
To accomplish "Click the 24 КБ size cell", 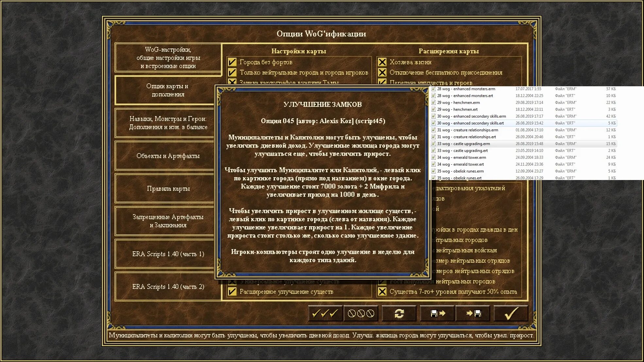I will (611, 157).
